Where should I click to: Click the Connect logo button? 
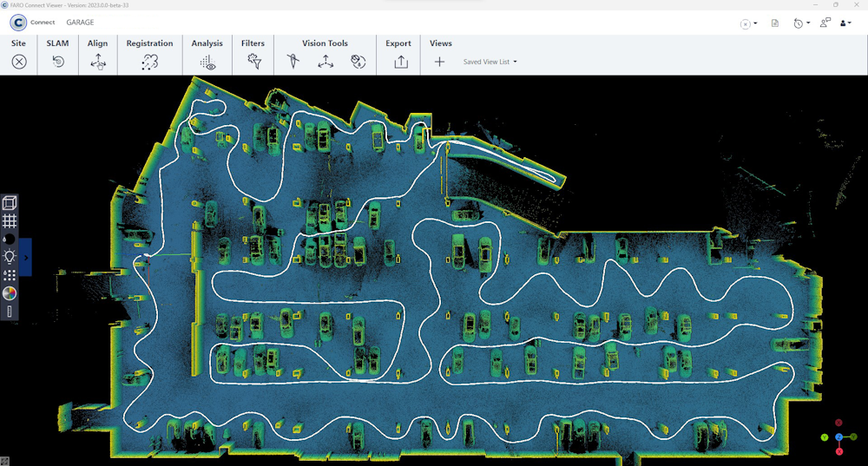click(x=19, y=23)
